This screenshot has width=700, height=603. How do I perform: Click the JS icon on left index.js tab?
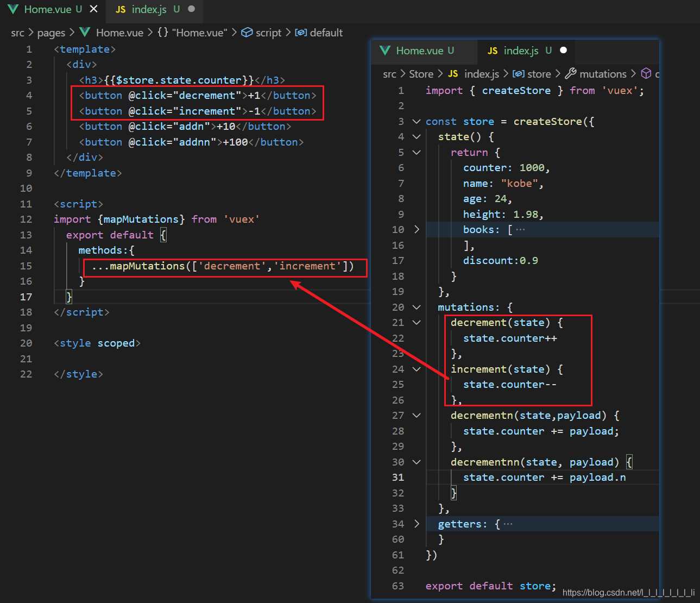[121, 10]
